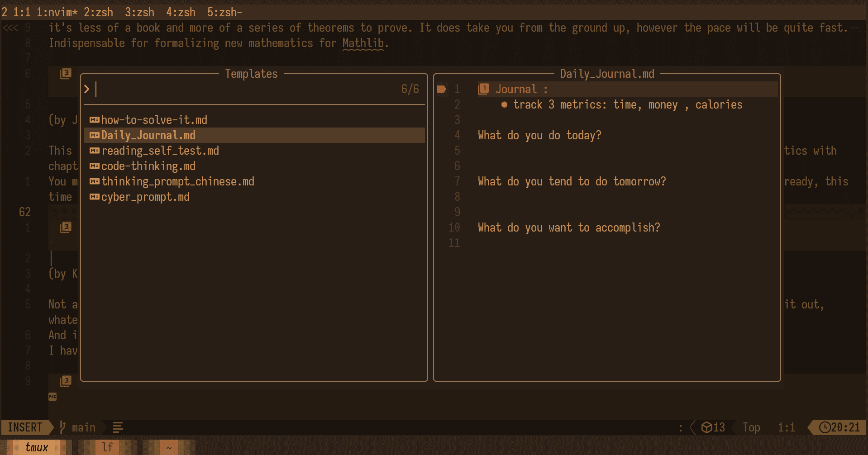Click the INSERT mode indicator

(25, 427)
